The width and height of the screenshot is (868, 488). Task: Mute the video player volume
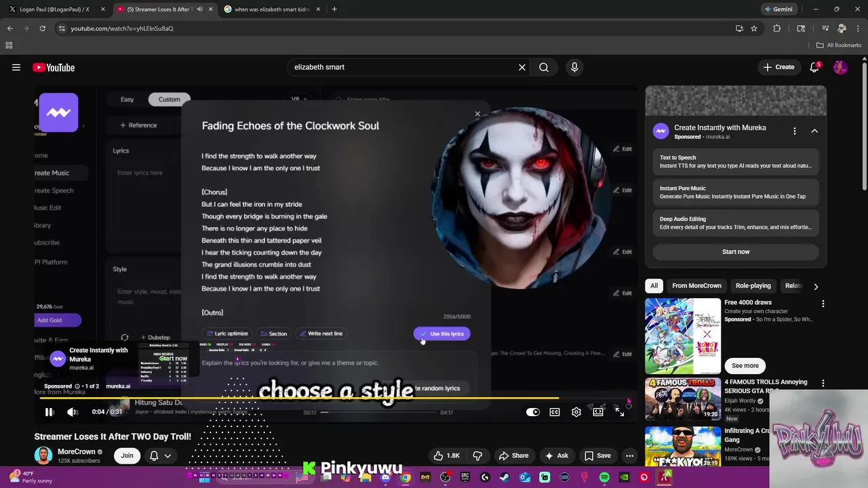(x=72, y=411)
